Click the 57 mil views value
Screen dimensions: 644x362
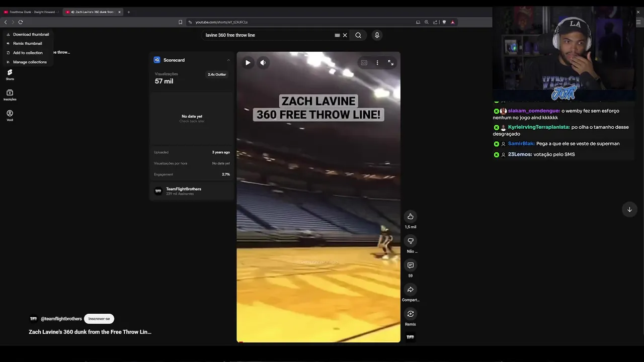pyautogui.click(x=164, y=81)
